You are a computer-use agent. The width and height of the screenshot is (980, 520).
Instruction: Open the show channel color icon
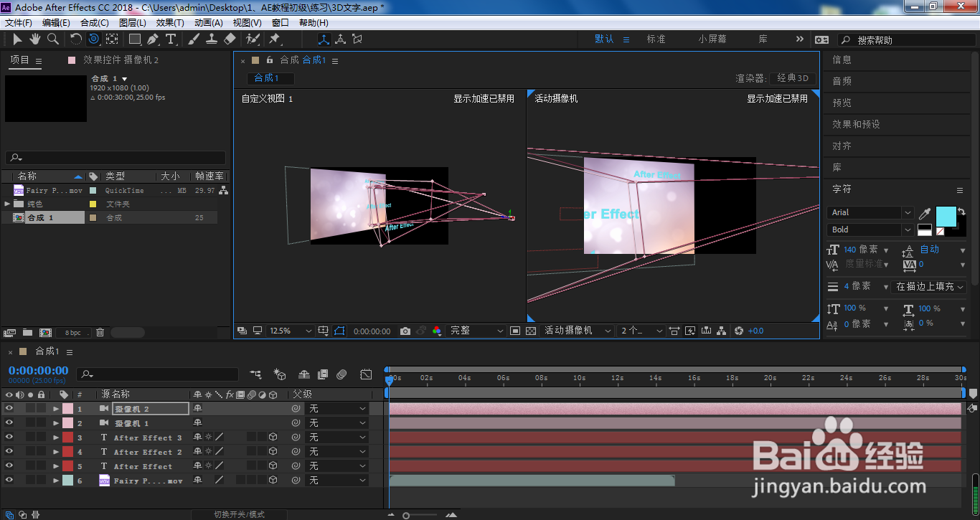coord(436,331)
